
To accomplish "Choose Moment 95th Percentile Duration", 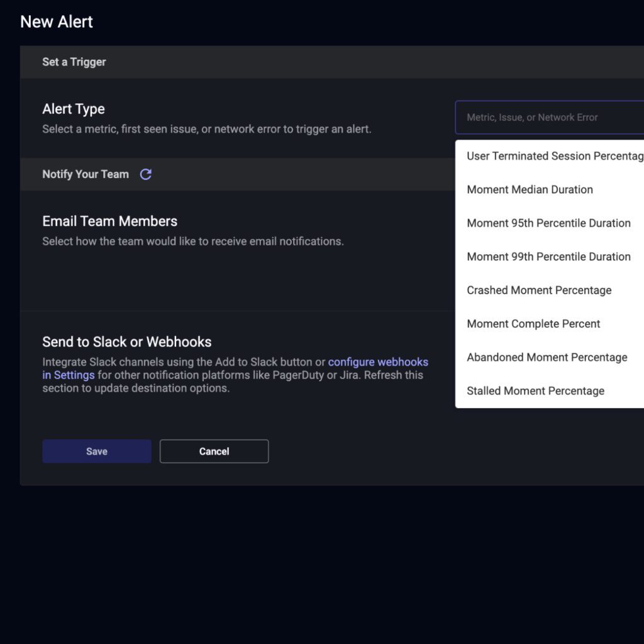I will pyautogui.click(x=548, y=223).
